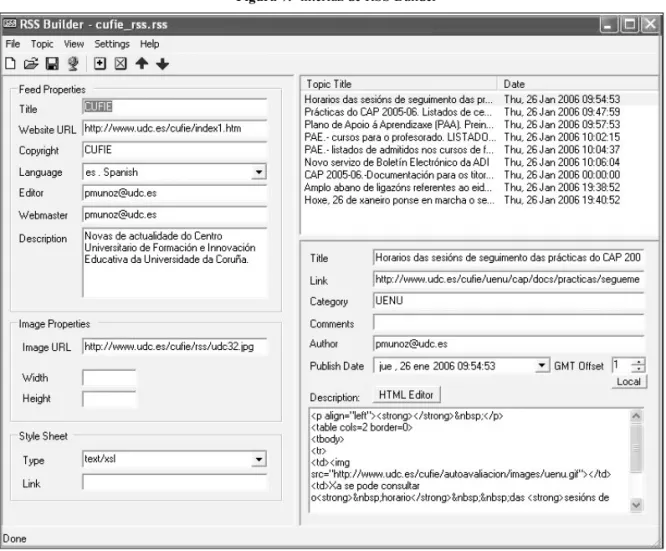
Task: Expand the Language dropdown
Action: tap(259, 172)
